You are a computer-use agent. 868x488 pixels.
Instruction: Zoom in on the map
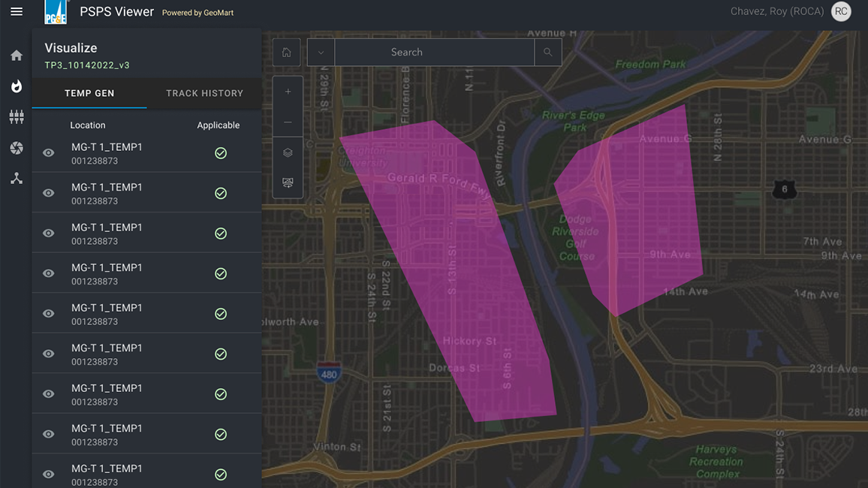pos(288,92)
